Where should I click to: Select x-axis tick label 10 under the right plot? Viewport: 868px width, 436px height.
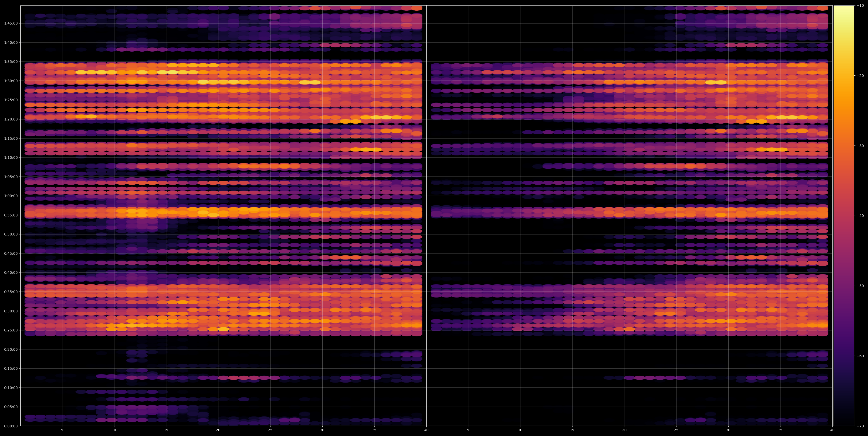coord(520,430)
